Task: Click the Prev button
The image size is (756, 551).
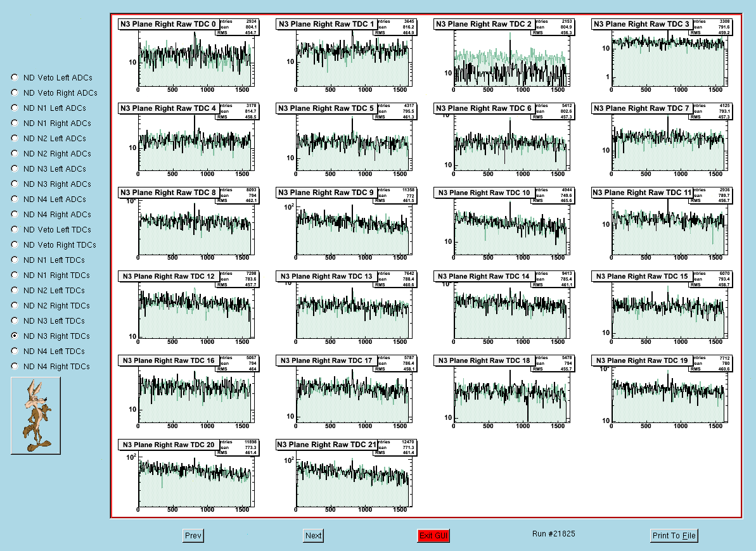Action: (193, 536)
